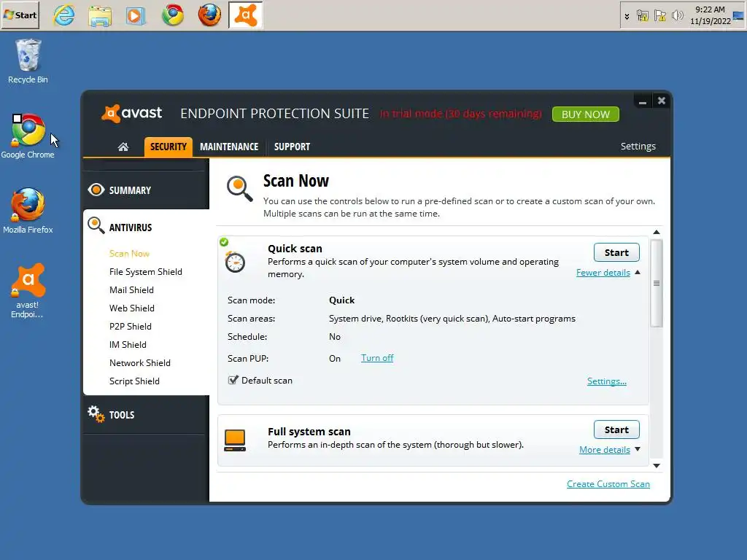The height and width of the screenshot is (560, 747).
Task: Open Internet Explorer from the taskbar
Action: pos(64,15)
